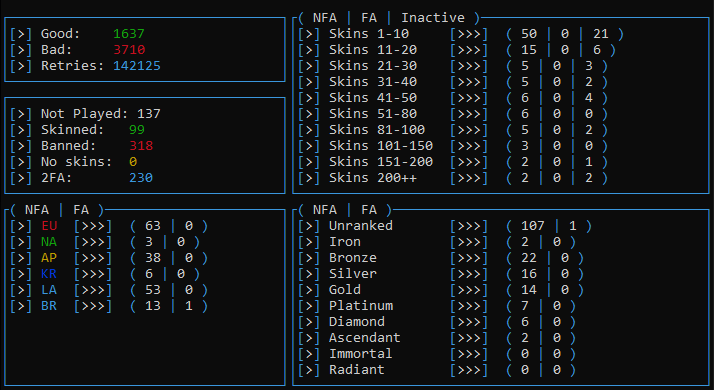This screenshot has width=714, height=390.
Task: Click the Skins 1-10 label
Action: click(x=369, y=34)
